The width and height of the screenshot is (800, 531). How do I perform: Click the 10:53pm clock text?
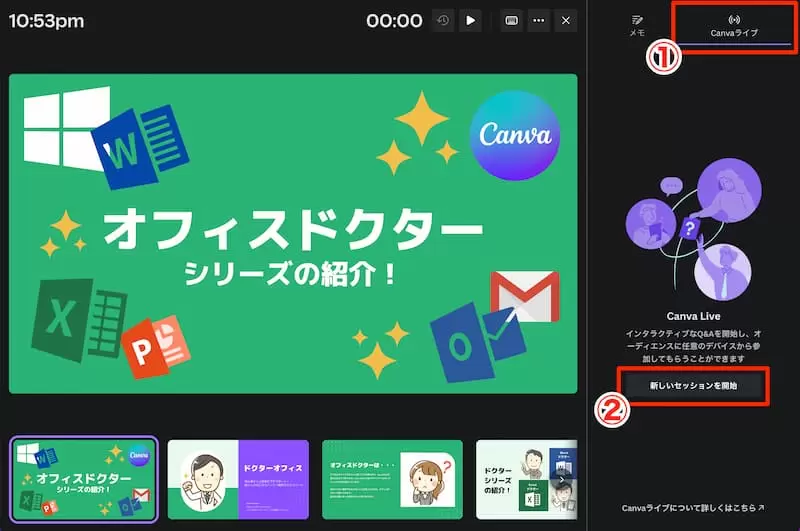[x=46, y=21]
